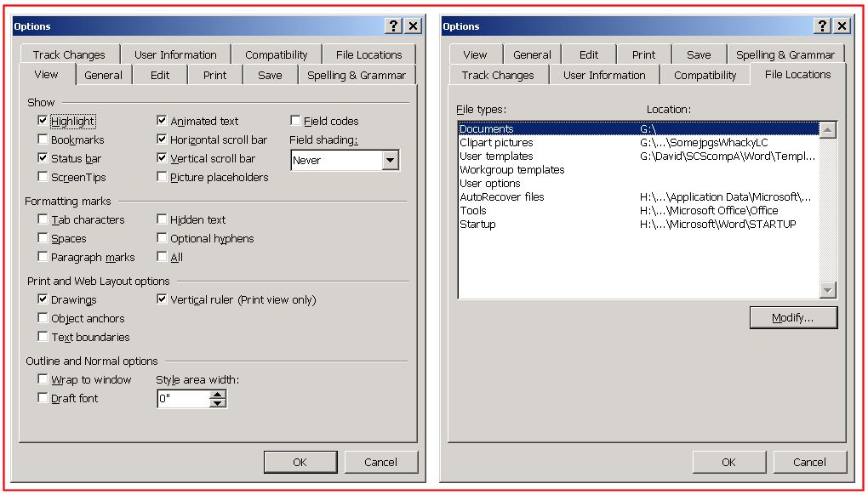The width and height of the screenshot is (868, 495).
Task: Enable the Bookmarks checkbox
Action: coord(43,140)
